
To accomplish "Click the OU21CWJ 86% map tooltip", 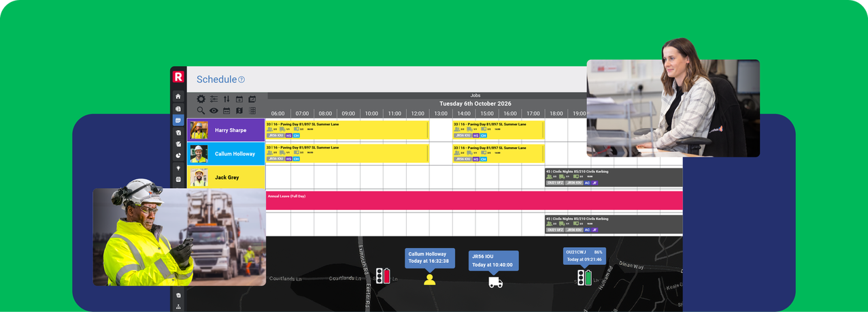I will [584, 255].
